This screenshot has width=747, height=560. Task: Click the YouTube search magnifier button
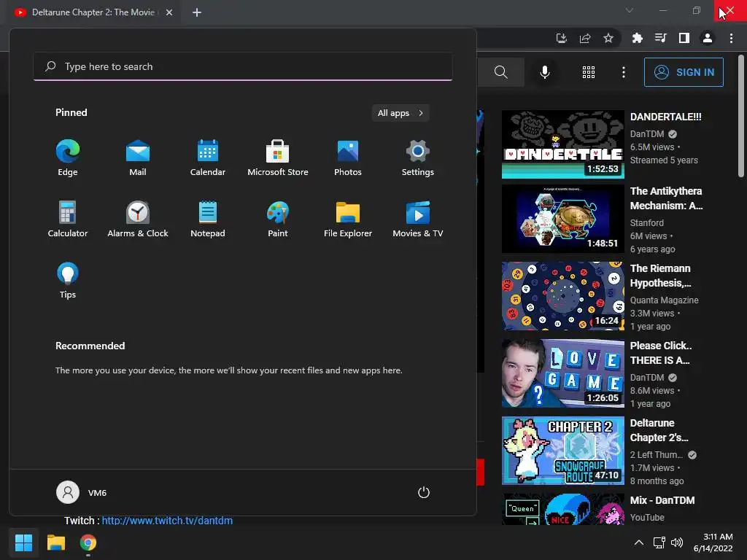pyautogui.click(x=500, y=72)
